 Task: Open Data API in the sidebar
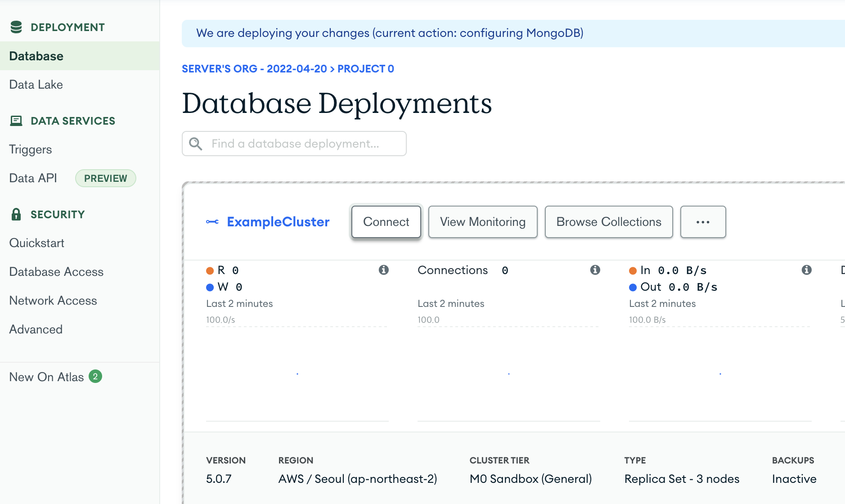(33, 178)
